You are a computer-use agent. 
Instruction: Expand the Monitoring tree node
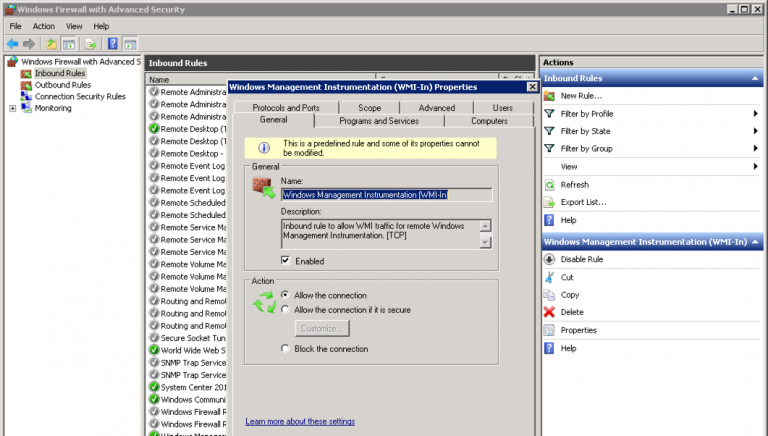click(13, 108)
